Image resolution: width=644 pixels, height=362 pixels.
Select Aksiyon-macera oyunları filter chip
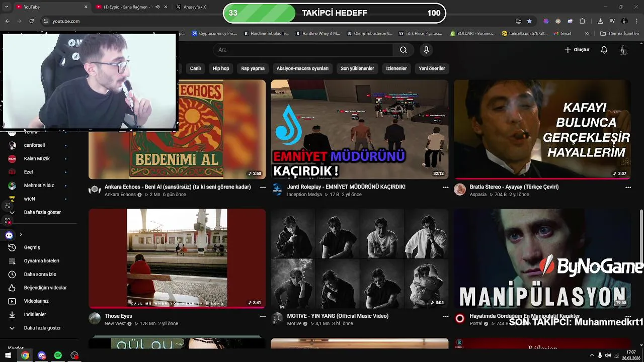(x=302, y=68)
